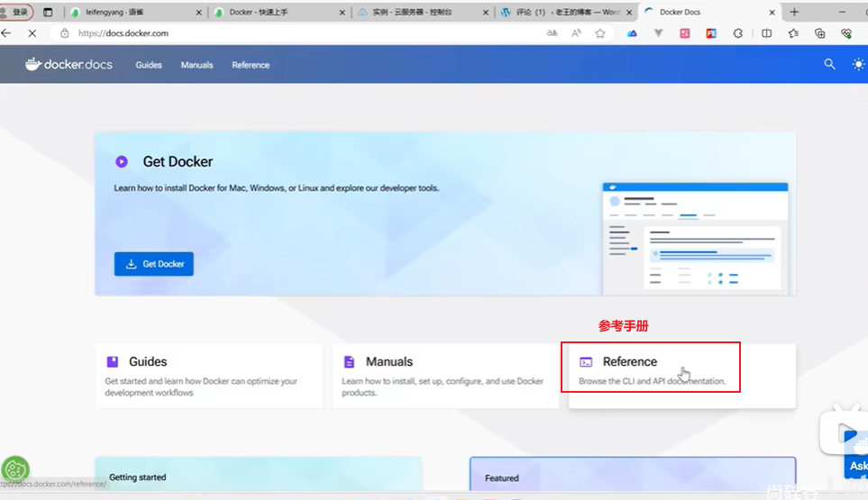Close the 实例 - 云服务器 tab
This screenshot has height=500, width=868.
pyautogui.click(x=486, y=13)
